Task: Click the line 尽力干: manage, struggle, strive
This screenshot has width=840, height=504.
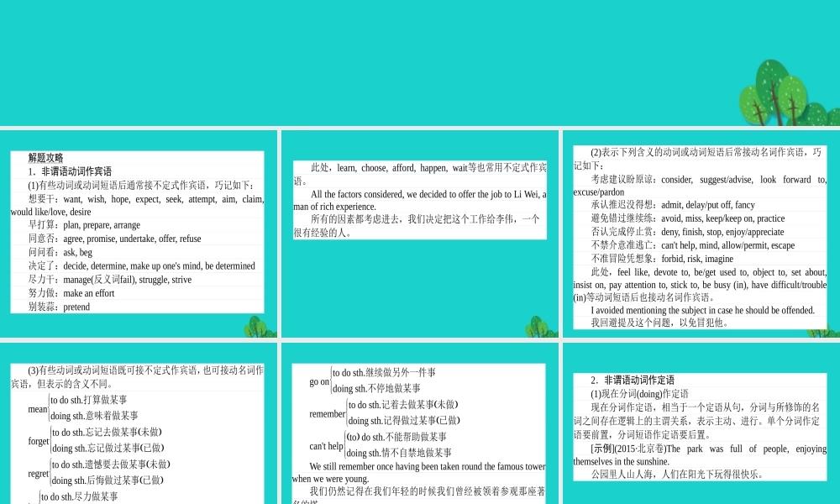Action: click(x=110, y=280)
